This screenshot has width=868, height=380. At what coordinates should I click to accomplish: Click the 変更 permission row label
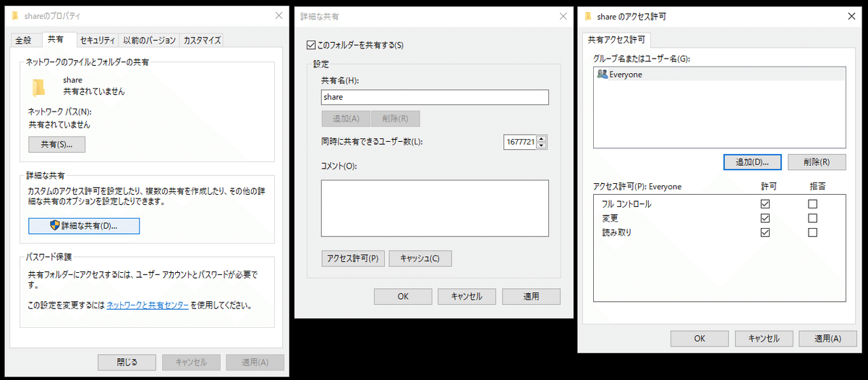(x=610, y=218)
